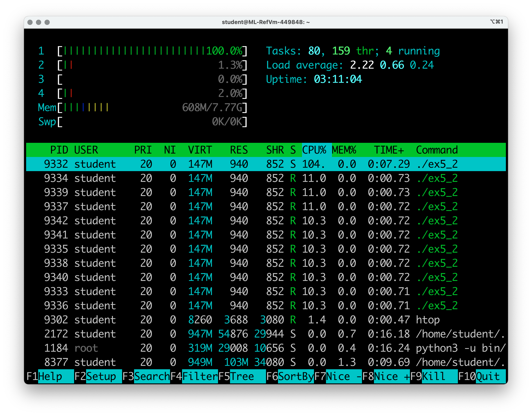Sort by TIME+ column header
The height and width of the screenshot is (416, 532).
389,150
